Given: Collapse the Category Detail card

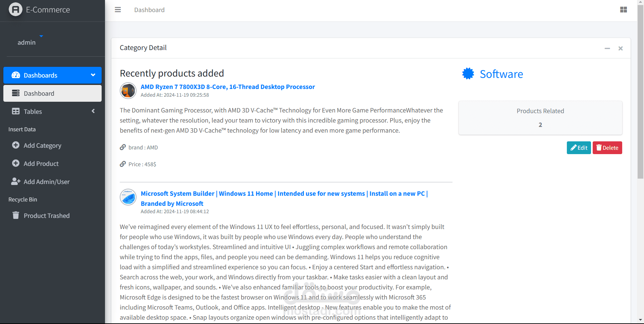Looking at the screenshot, I should 607,49.
